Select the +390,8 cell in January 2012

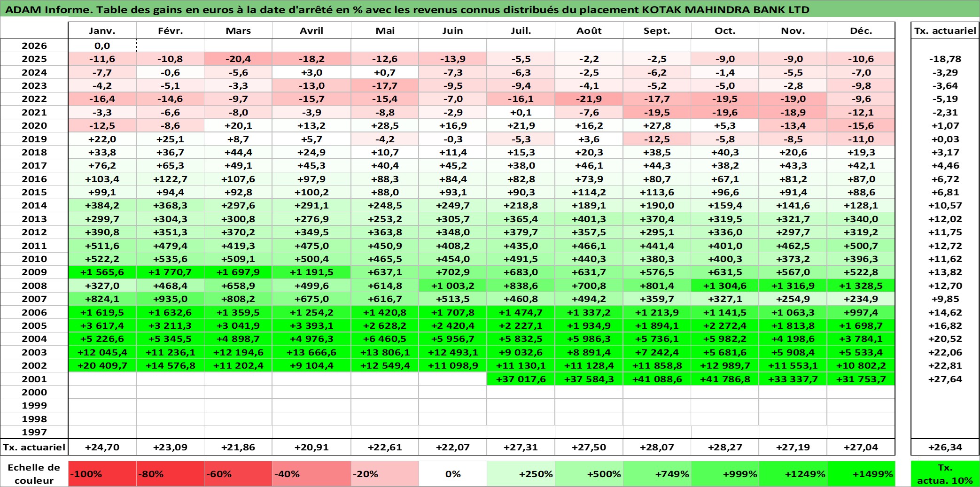pyautogui.click(x=102, y=232)
